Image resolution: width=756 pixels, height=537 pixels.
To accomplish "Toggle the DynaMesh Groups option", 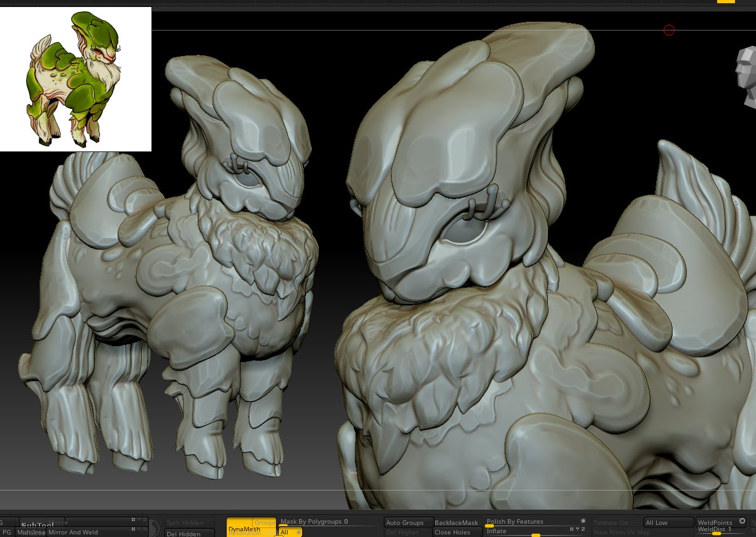I will point(265,522).
